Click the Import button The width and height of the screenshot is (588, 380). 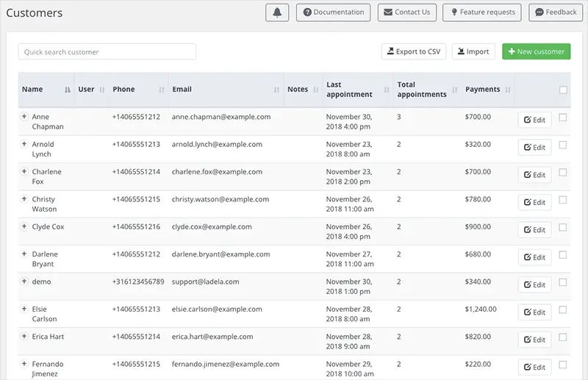(x=473, y=51)
